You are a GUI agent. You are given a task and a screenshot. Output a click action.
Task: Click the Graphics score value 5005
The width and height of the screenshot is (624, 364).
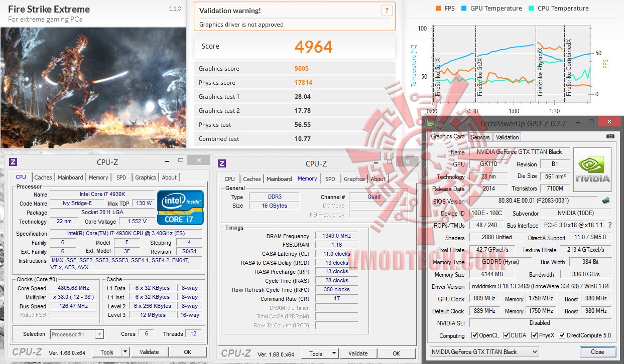point(302,69)
